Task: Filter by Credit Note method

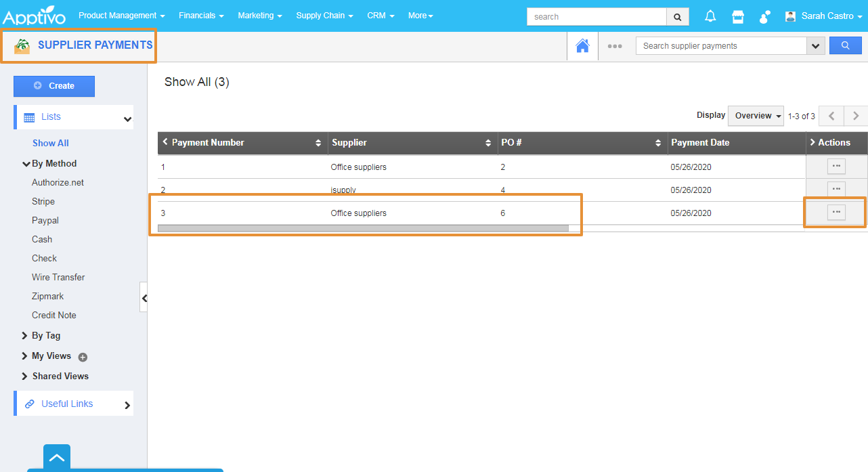Action: [54, 315]
